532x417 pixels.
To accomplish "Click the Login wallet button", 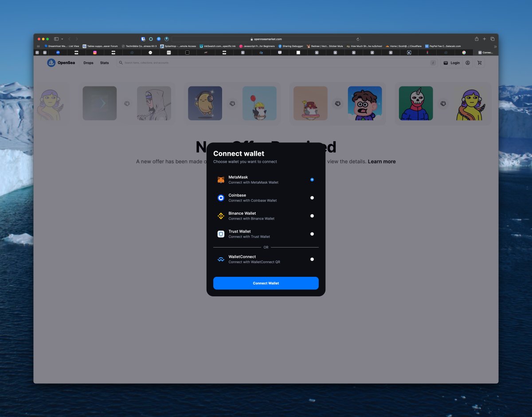I will coord(452,63).
